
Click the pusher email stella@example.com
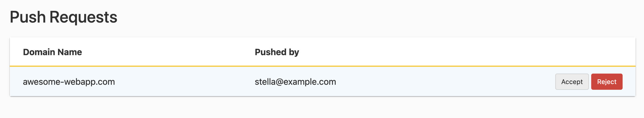tap(295, 82)
